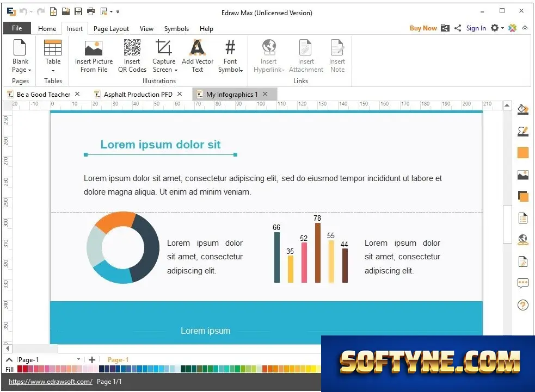Click the Buy Now link
Viewport: 535px width, 392px height.
pyautogui.click(x=423, y=28)
